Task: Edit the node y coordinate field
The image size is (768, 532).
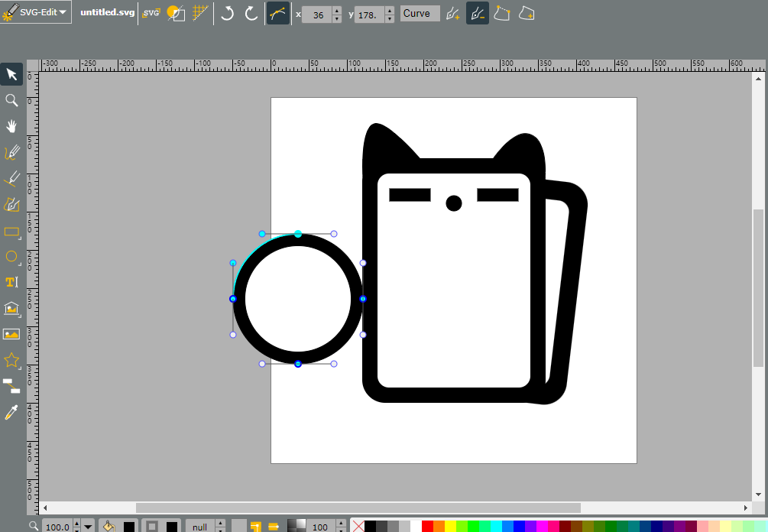Action: click(x=370, y=15)
